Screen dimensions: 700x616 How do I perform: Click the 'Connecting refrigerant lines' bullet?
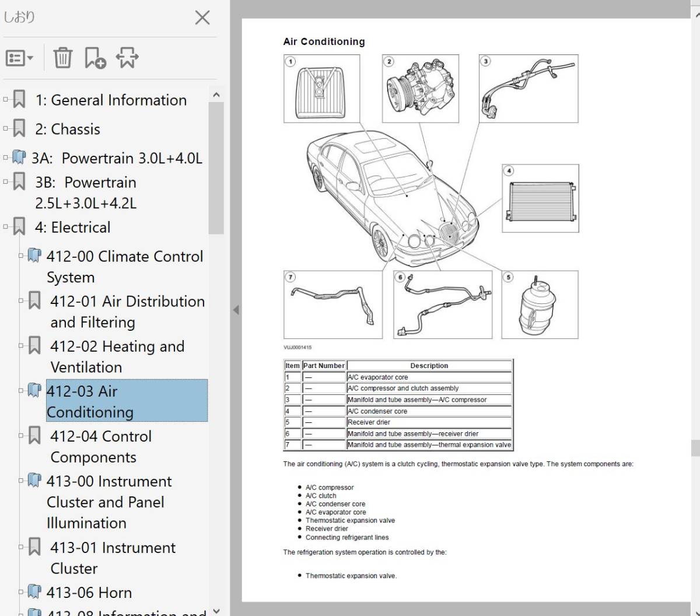point(347,538)
